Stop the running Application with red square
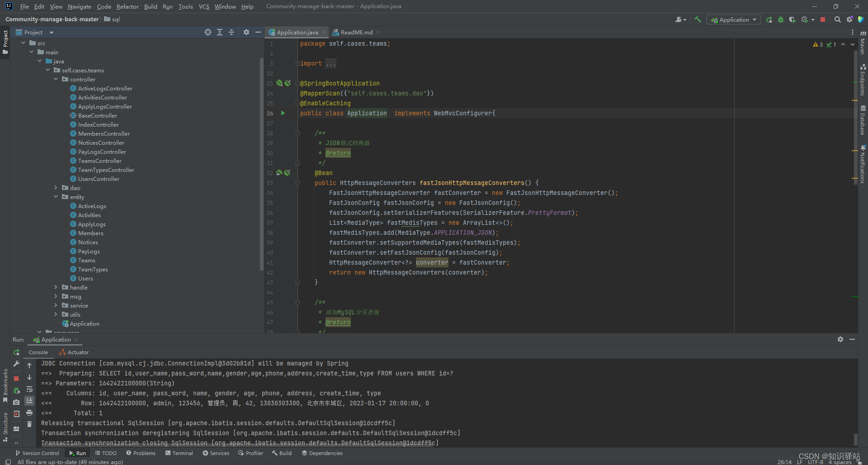The image size is (868, 465). pyautogui.click(x=823, y=19)
